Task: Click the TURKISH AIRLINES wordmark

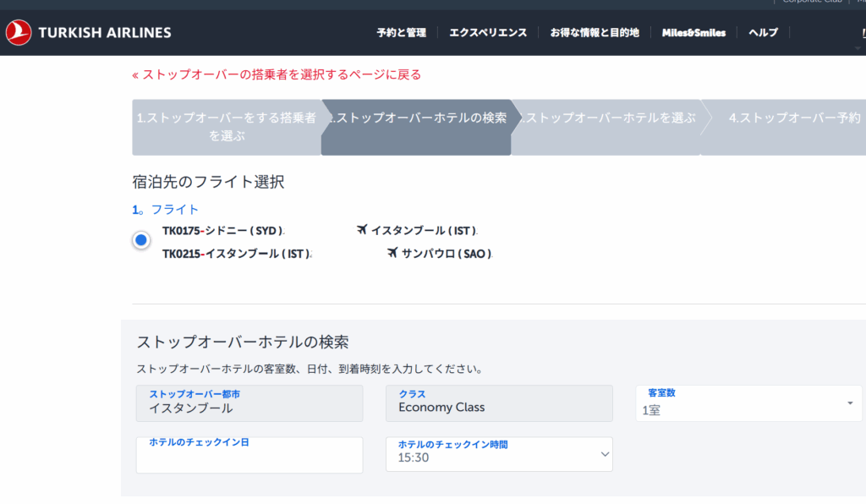Action: pyautogui.click(x=105, y=33)
